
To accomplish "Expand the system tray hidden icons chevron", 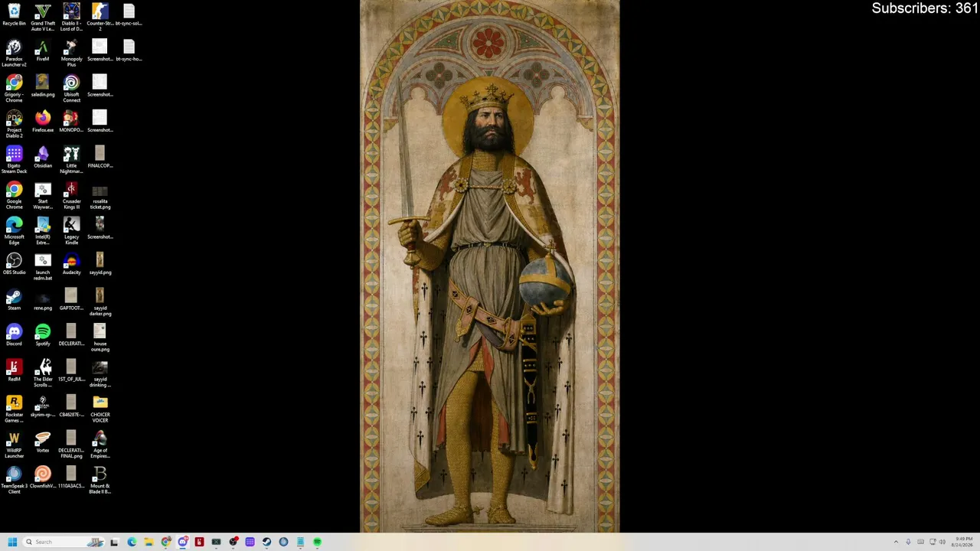I will (896, 542).
